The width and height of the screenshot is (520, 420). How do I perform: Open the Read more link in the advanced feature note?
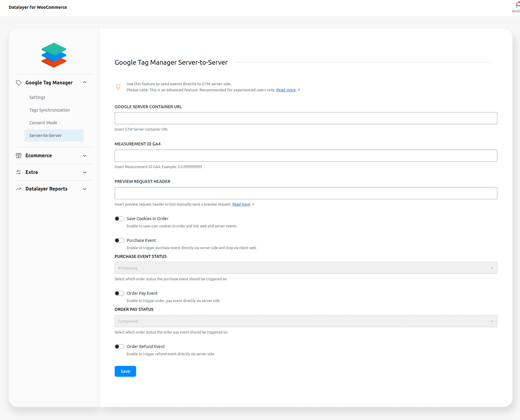(x=286, y=90)
